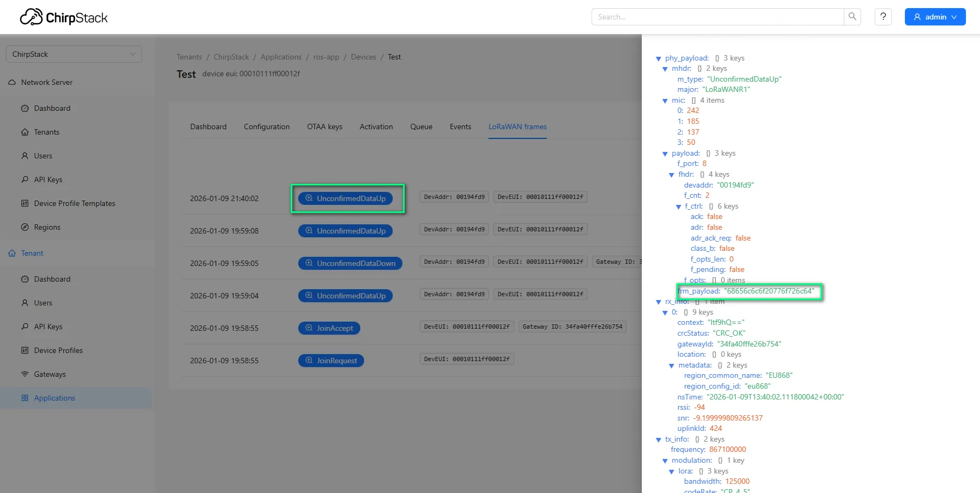The image size is (980, 493).
Task: Switch to the OTAA keys tab
Action: 325,126
